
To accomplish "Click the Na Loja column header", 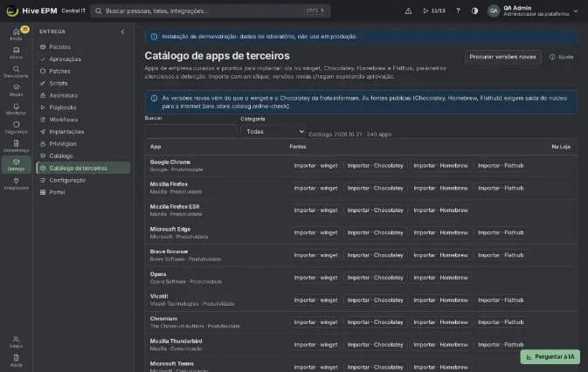I will coord(561,147).
